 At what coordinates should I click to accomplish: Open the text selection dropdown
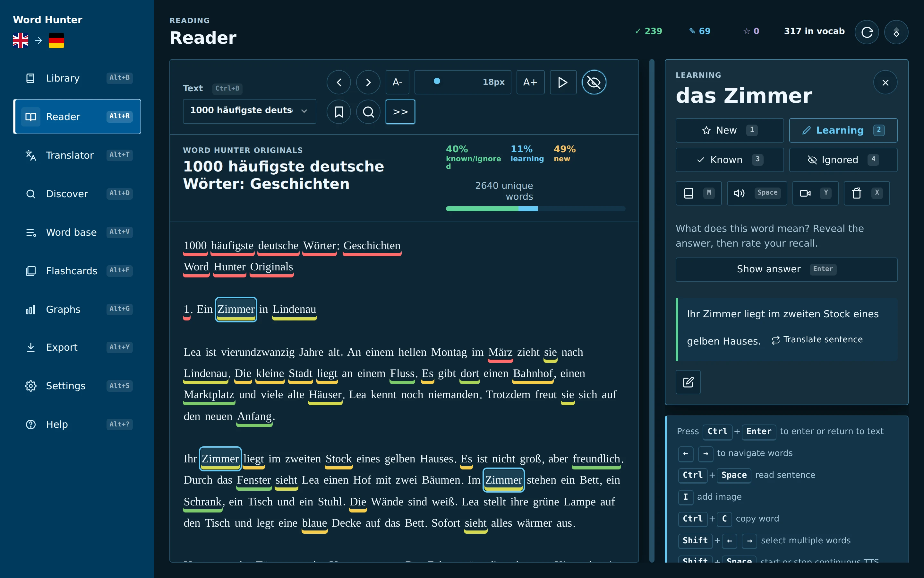249,111
